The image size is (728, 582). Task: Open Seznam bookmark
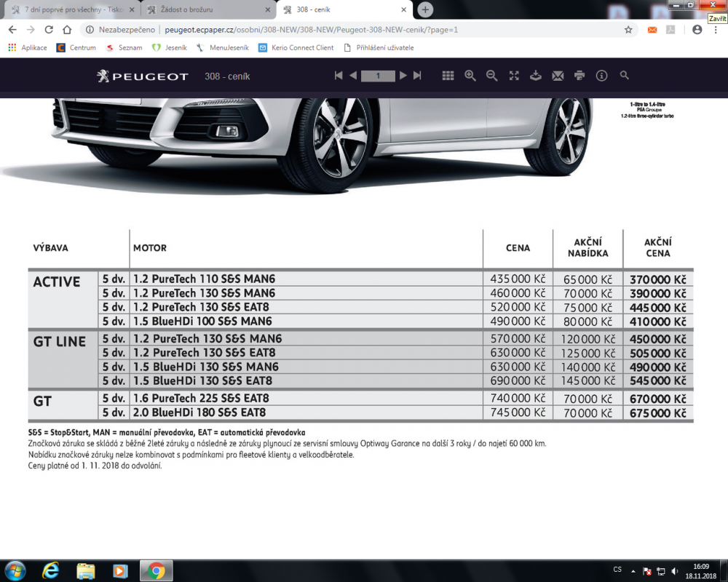tap(124, 48)
